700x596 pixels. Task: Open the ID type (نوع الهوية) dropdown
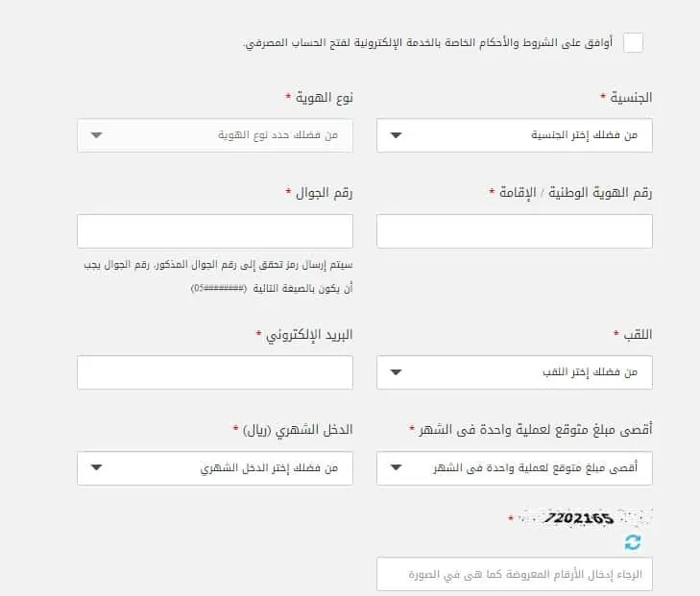pyautogui.click(x=215, y=135)
